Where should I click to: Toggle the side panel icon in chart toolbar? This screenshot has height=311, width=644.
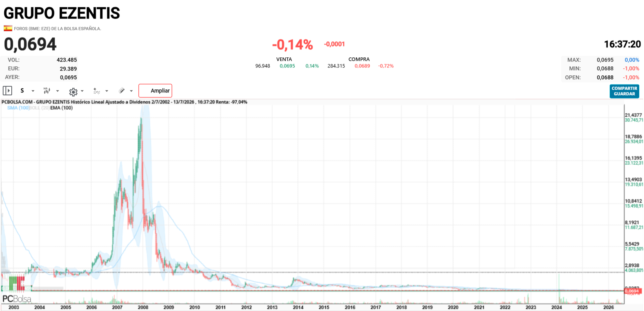tap(7, 91)
